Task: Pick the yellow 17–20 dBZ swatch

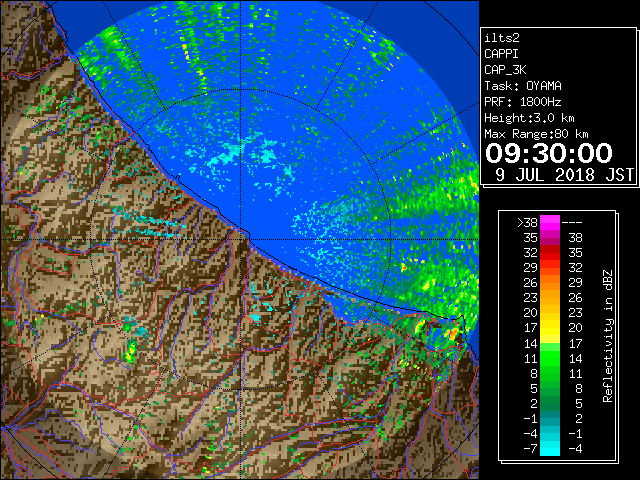Action: pyautogui.click(x=550, y=328)
